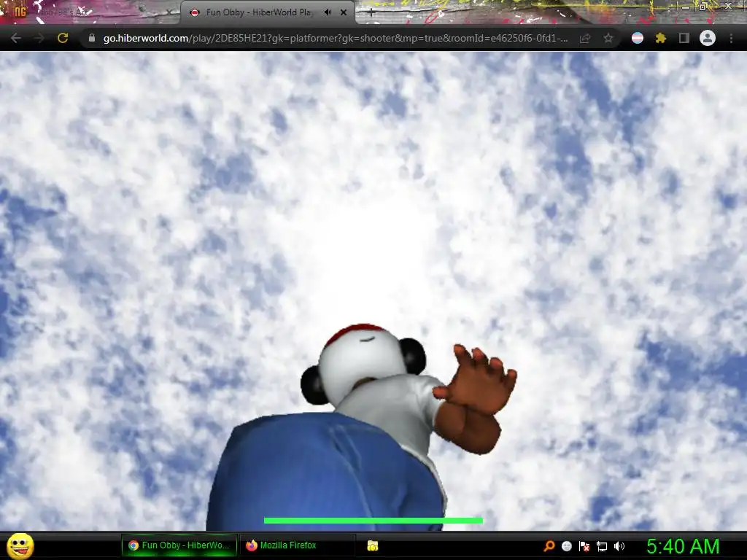
Task: Click the panda avatar character
Action: tap(362, 429)
